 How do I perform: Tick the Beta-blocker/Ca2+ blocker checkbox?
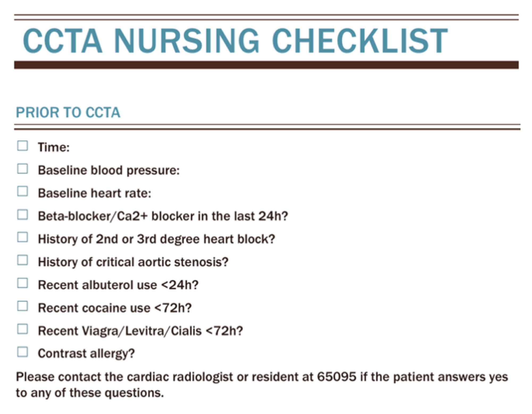click(22, 214)
